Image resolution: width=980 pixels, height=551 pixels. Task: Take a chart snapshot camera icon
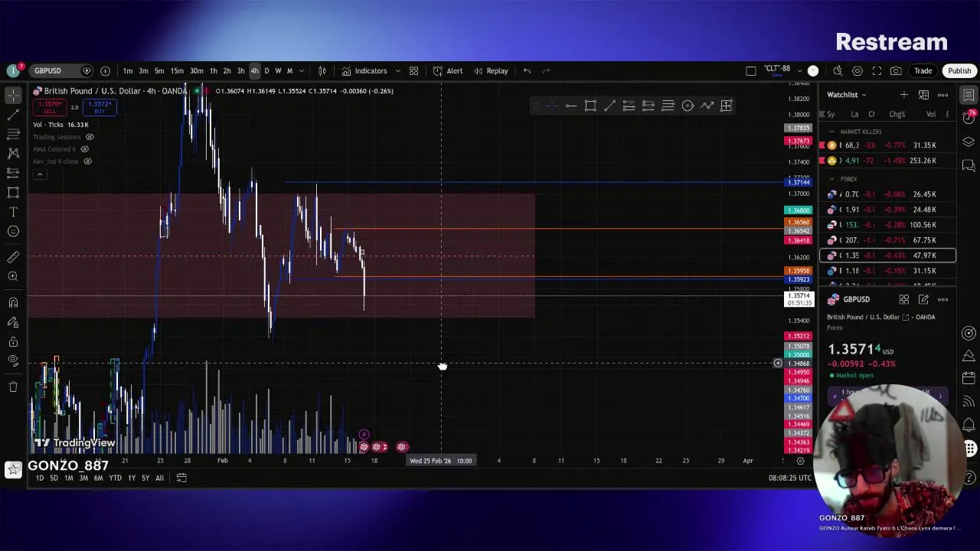pos(896,70)
